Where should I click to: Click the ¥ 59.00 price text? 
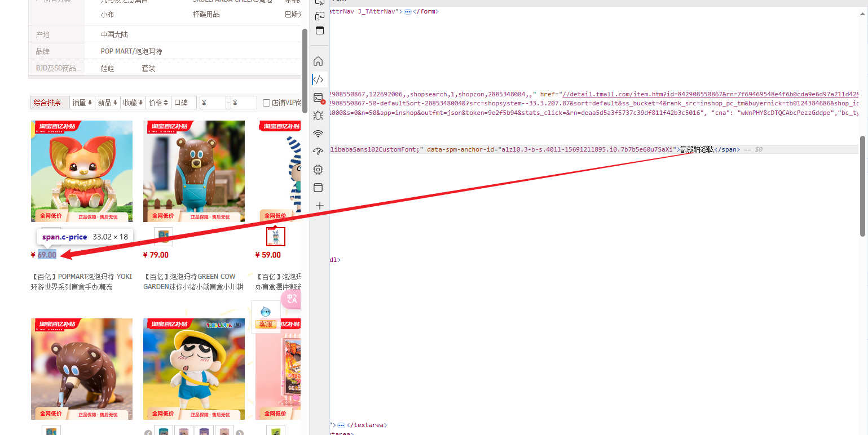pos(268,255)
